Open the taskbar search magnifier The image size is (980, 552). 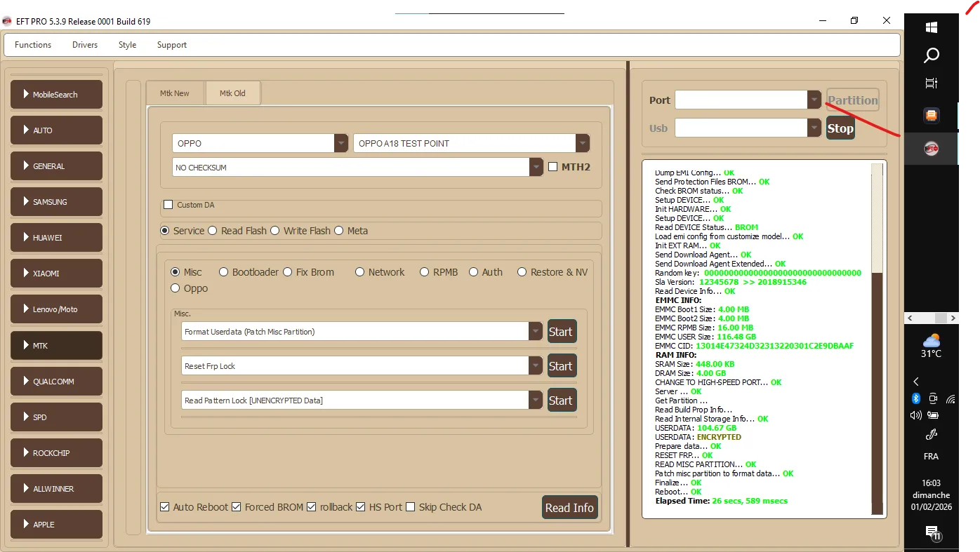[932, 55]
